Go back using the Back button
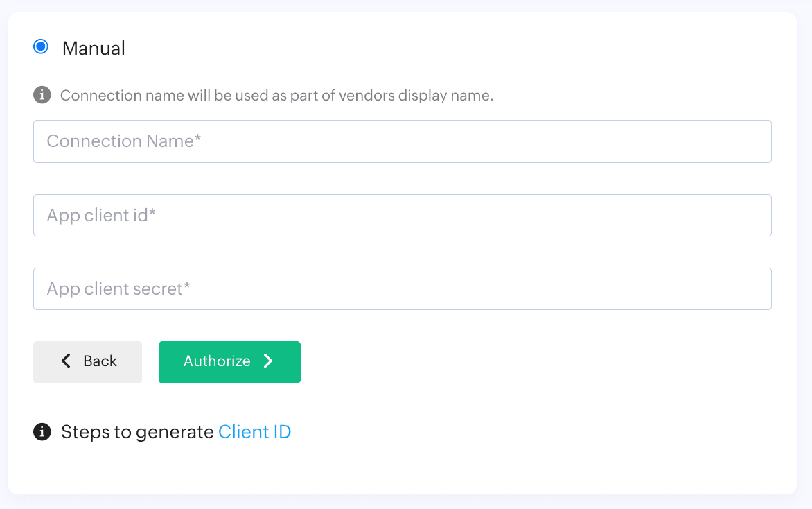The height and width of the screenshot is (509, 812). 87,362
